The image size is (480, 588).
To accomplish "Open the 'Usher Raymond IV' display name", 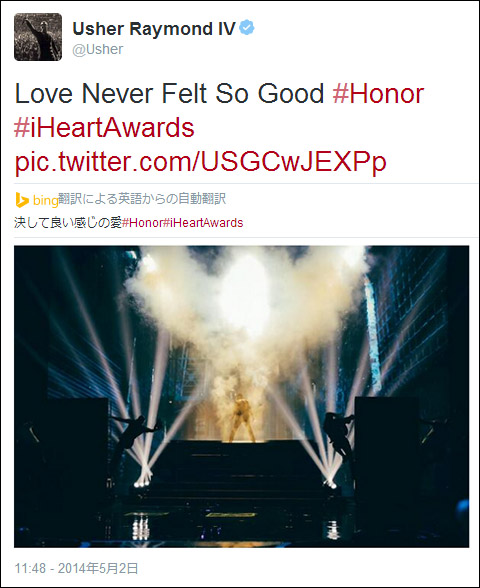I will pyautogui.click(x=154, y=29).
